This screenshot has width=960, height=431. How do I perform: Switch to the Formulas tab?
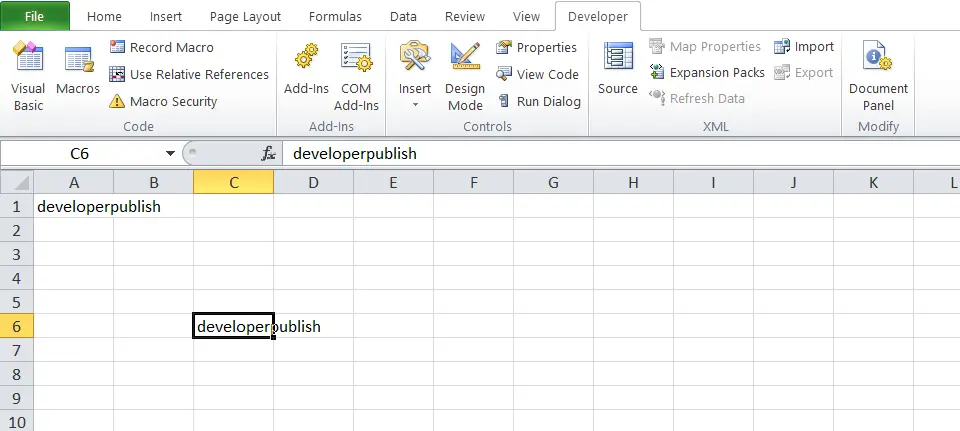pyautogui.click(x=335, y=17)
